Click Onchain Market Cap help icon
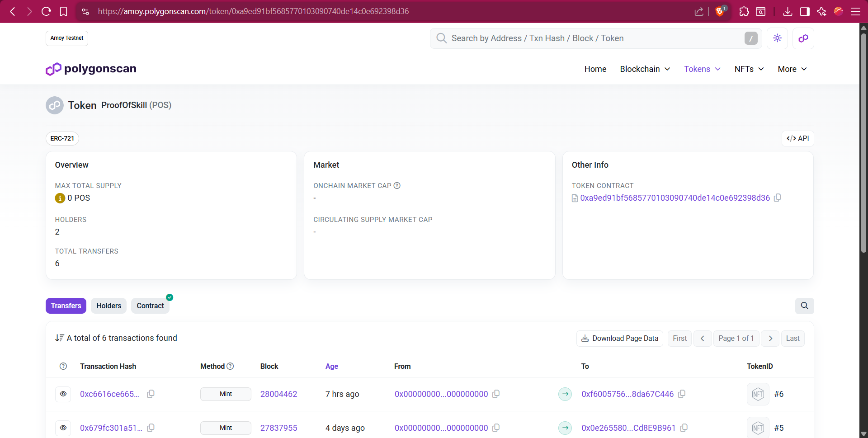The height and width of the screenshot is (438, 868). pyautogui.click(x=397, y=185)
